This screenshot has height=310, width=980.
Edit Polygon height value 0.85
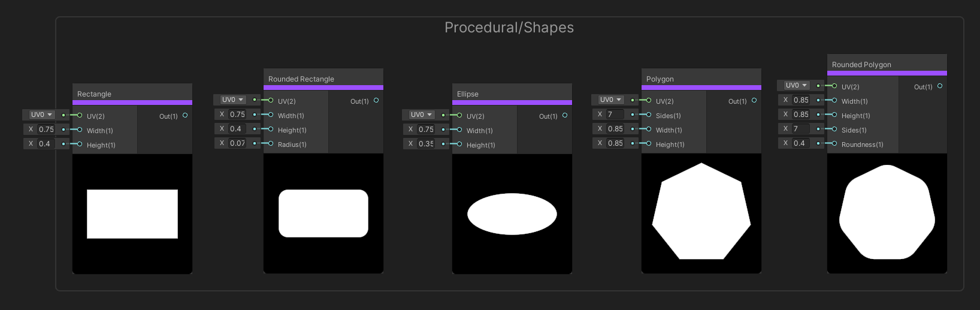[x=615, y=143]
